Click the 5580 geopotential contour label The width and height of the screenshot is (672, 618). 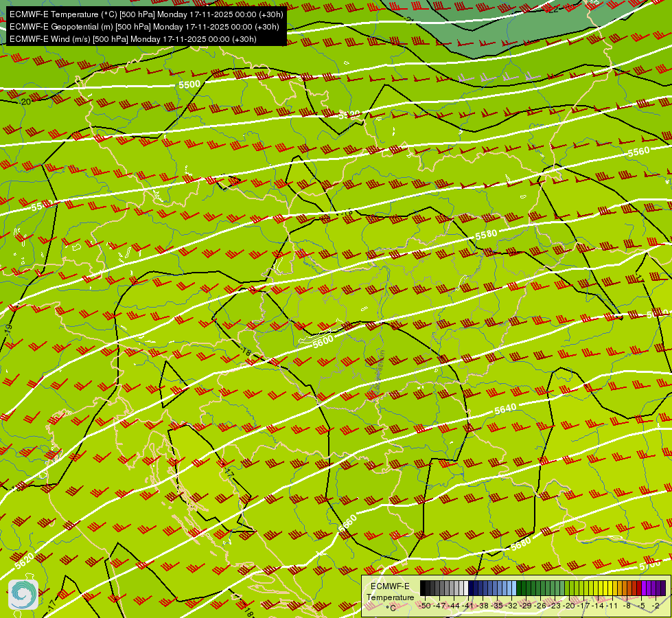tap(486, 235)
